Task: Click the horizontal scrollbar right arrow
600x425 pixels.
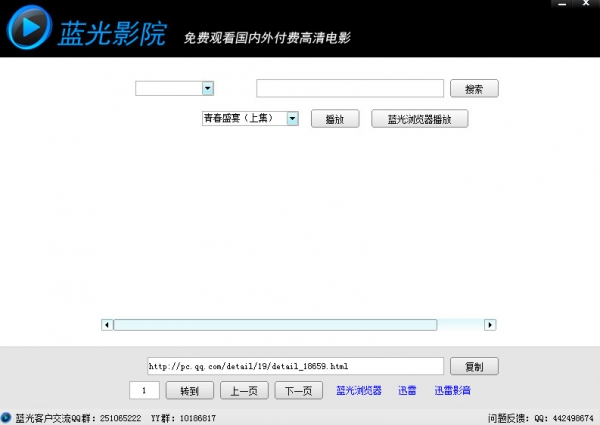Action: 490,325
